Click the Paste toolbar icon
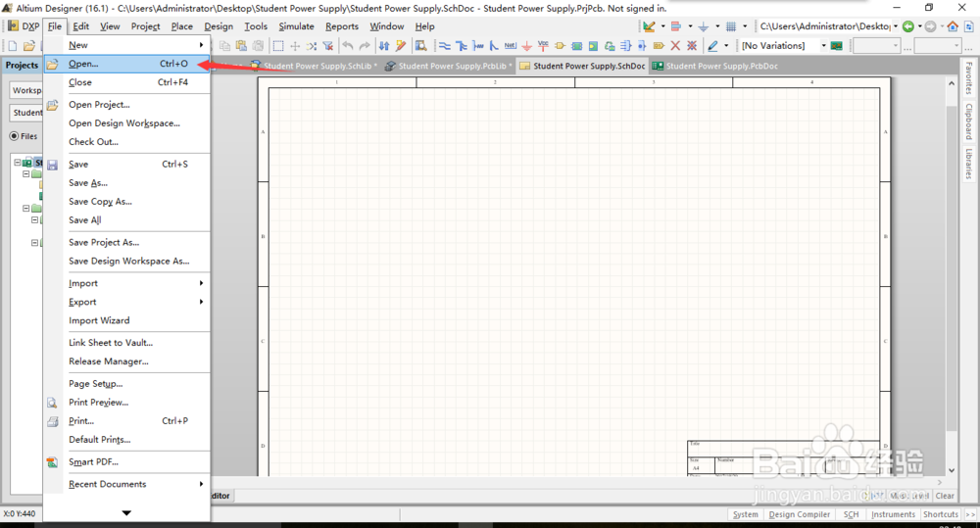This screenshot has width=980, height=528. (241, 46)
